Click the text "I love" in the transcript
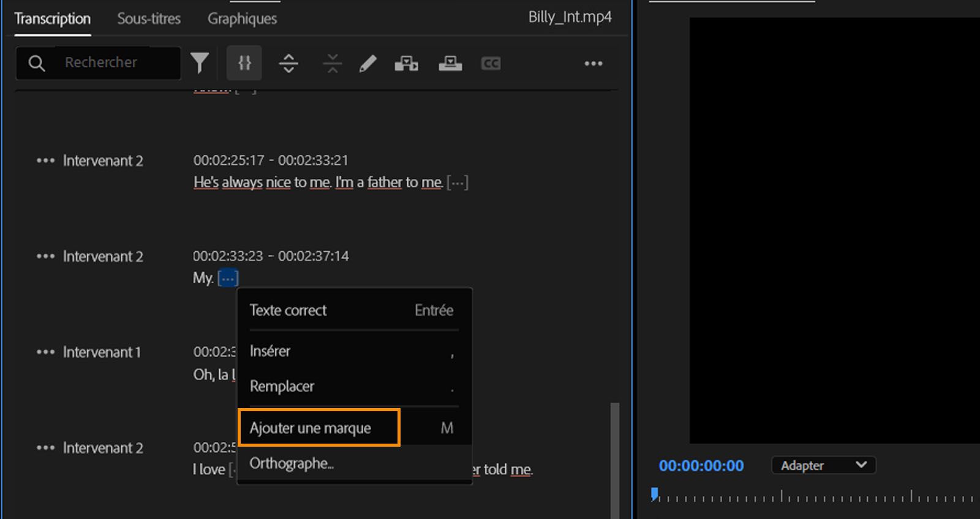Screen dimensions: 980x519 click(209, 469)
